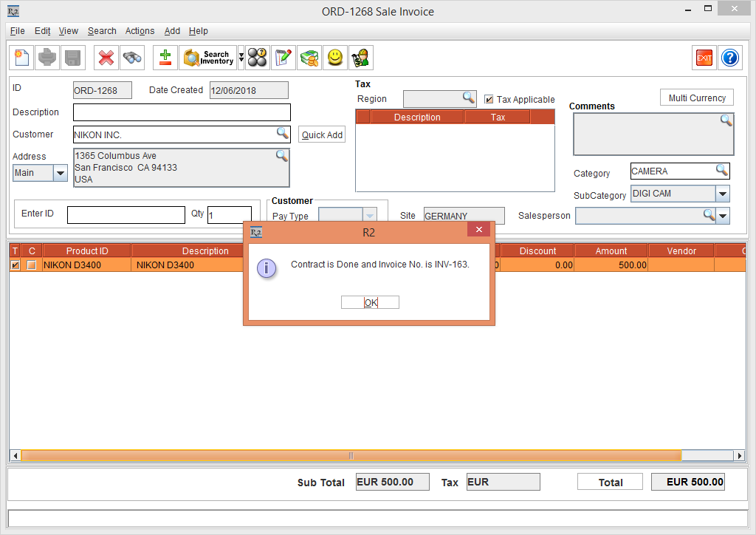This screenshot has width=756, height=535.
Task: Click the Date Created 12/06/2018 field
Action: coord(249,90)
